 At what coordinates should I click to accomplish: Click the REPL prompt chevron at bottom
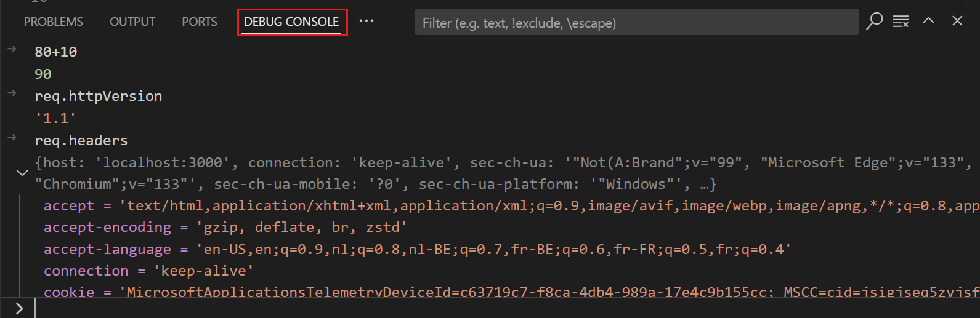19,308
